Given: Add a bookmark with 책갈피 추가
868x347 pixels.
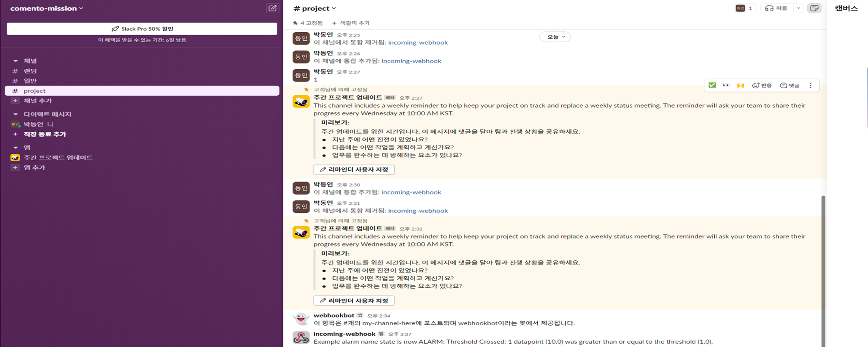Looking at the screenshot, I should click(x=351, y=23).
